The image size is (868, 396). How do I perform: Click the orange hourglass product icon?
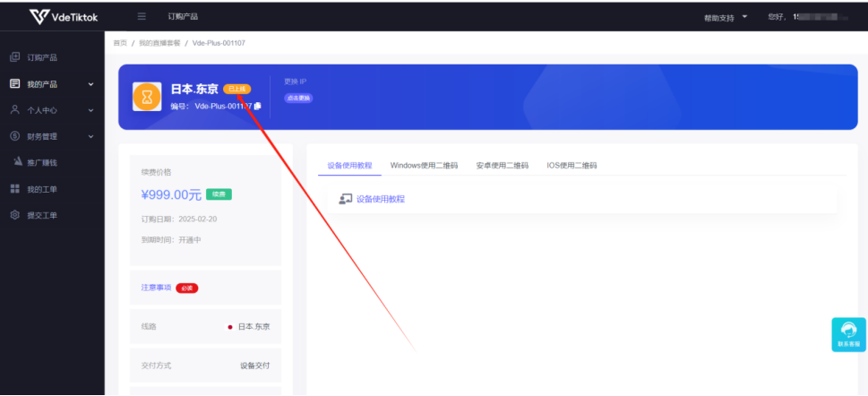[147, 96]
